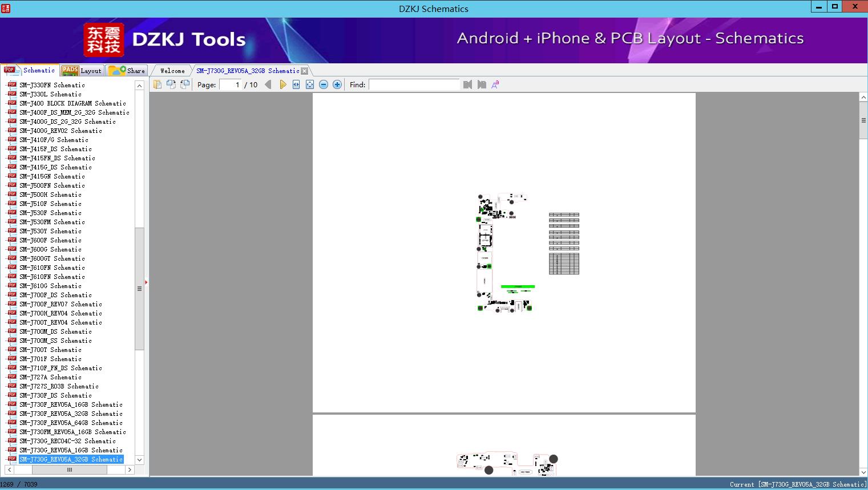Click the DZKJ red logo in banner

point(104,40)
